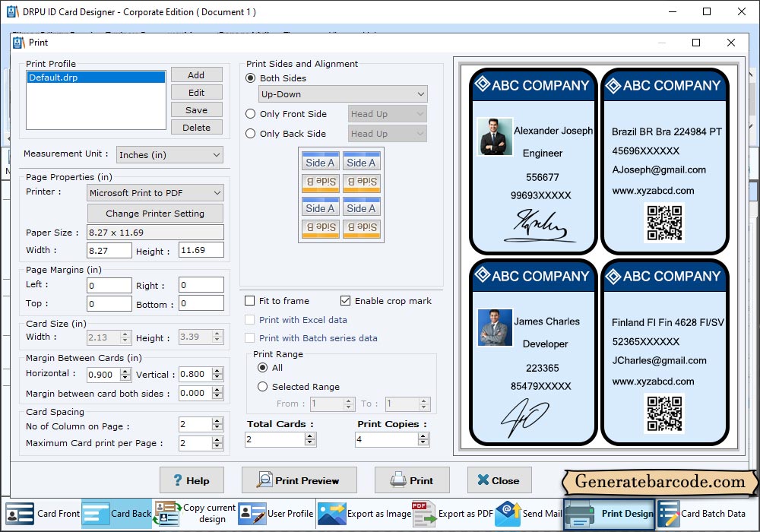
Task: Select the All print range option
Action: tap(263, 368)
